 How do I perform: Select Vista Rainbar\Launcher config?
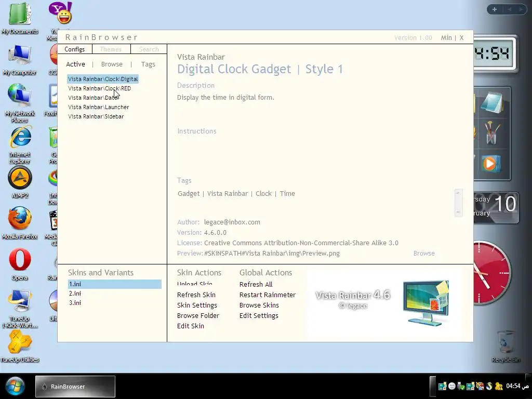(x=98, y=107)
